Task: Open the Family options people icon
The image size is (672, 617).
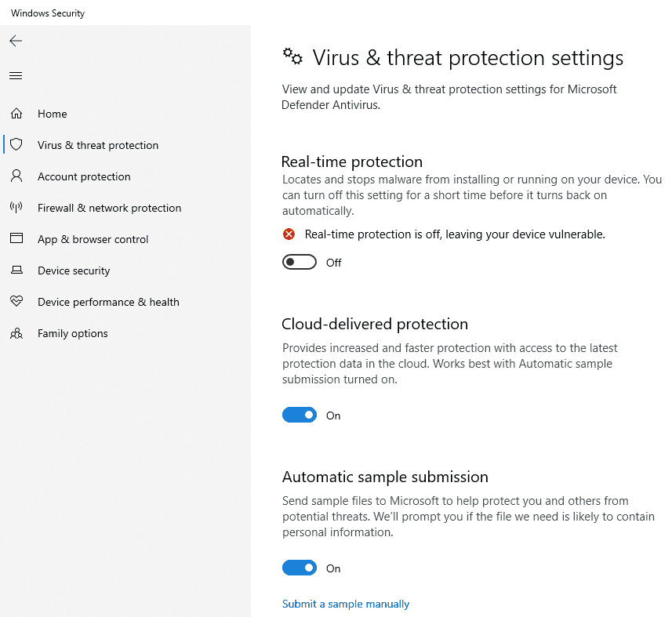Action: point(16,333)
